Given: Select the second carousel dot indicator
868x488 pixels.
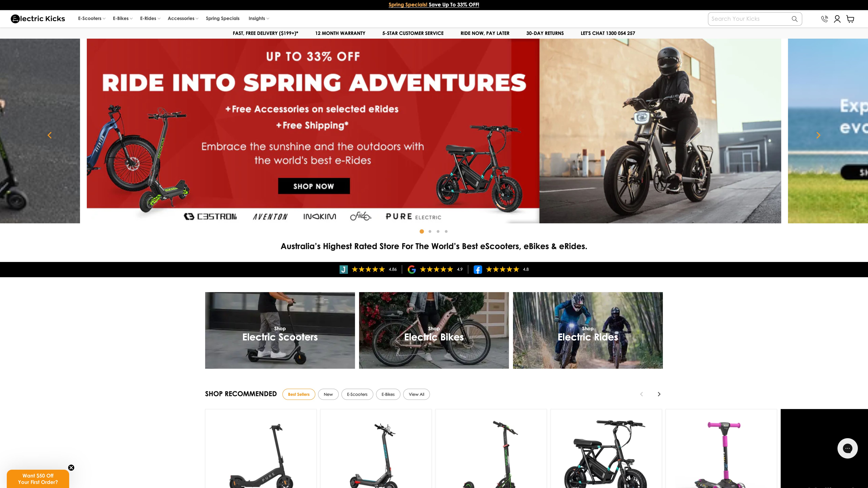Looking at the screenshot, I should 430,231.
